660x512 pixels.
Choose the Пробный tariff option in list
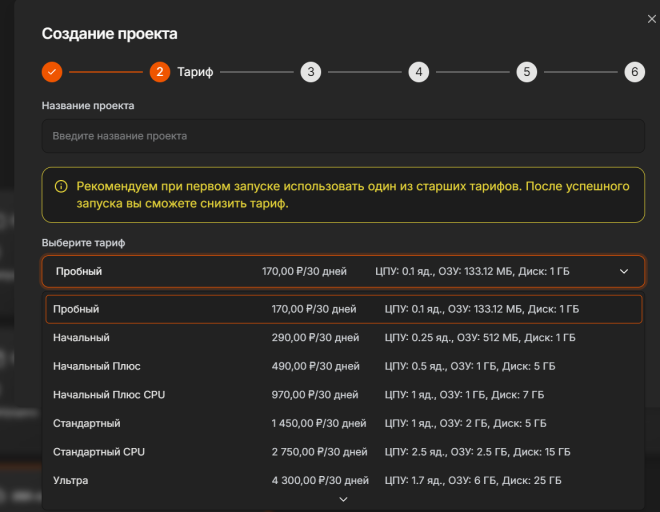(343, 309)
